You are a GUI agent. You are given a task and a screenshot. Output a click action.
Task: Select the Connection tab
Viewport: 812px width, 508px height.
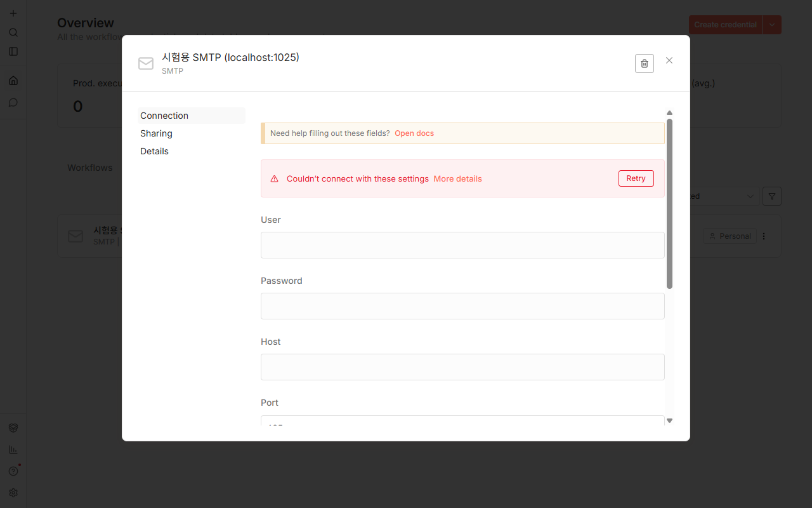pos(192,116)
